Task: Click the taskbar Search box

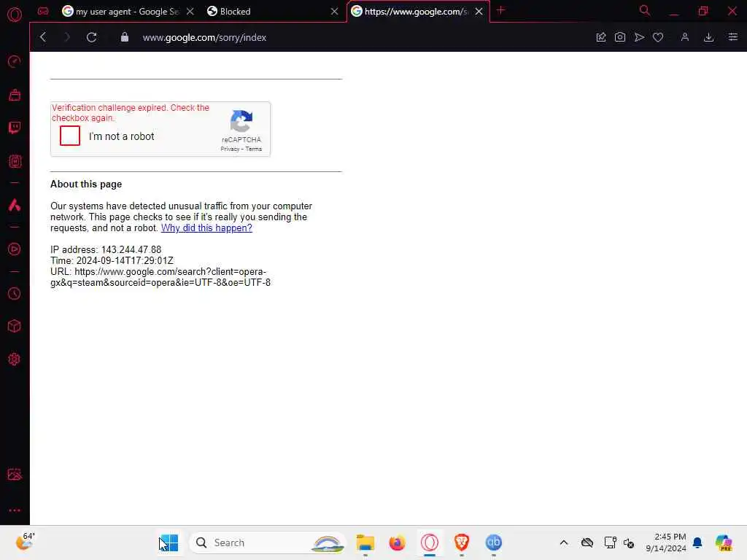Action: coord(268,542)
